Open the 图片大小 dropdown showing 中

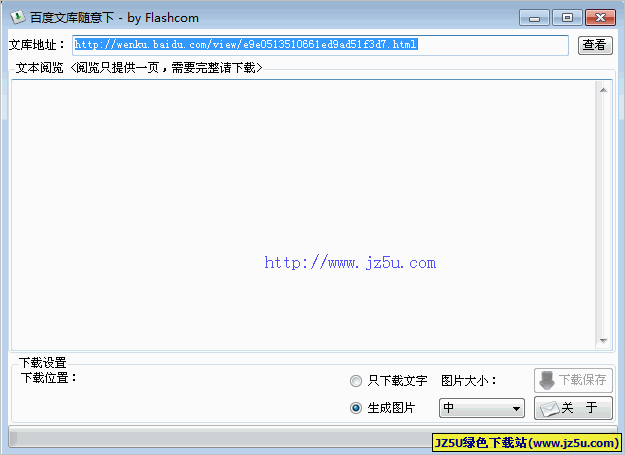(482, 408)
